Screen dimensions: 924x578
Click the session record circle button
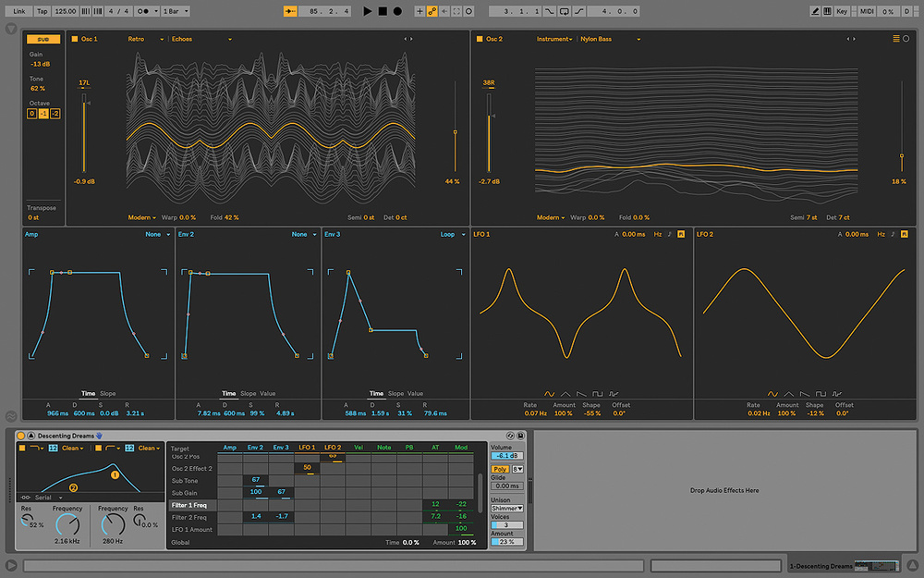pyautogui.click(x=469, y=11)
